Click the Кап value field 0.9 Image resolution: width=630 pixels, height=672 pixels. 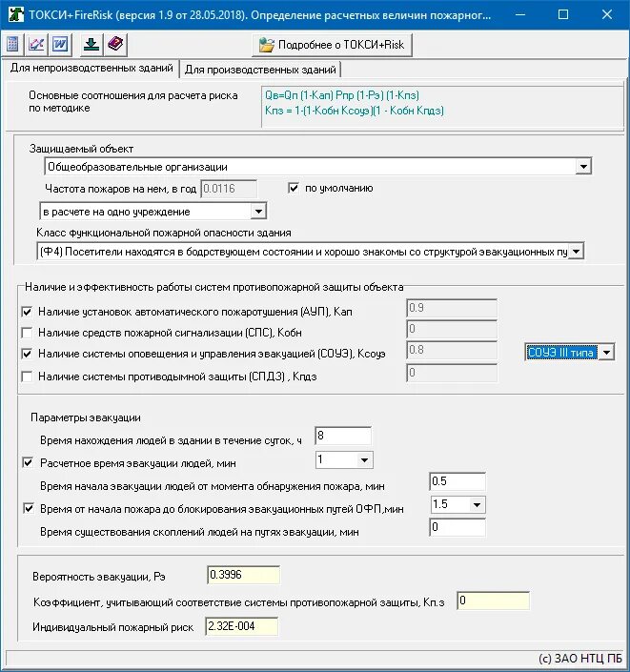(452, 308)
